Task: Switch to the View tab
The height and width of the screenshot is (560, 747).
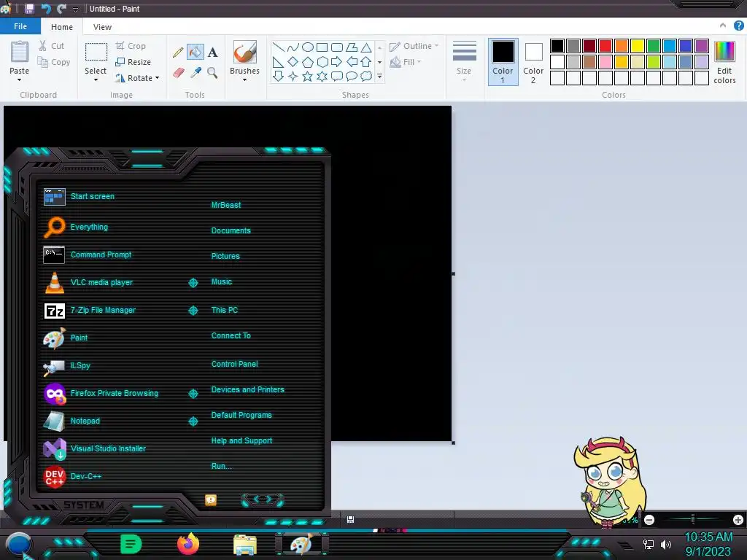Action: [x=102, y=27]
